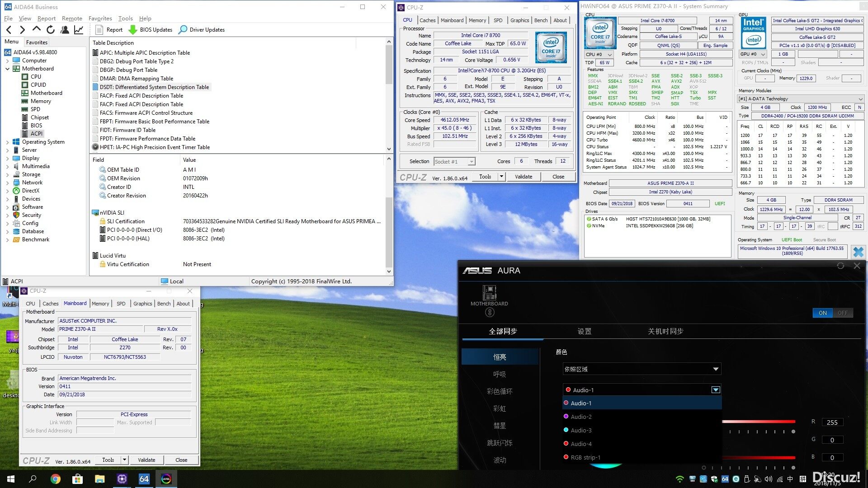Open Tools dropdown arrow in top CPU-Z
The image size is (868, 488).
coord(501,177)
